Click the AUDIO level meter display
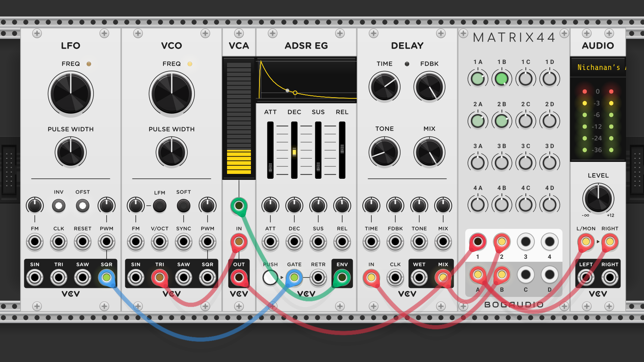Image resolution: width=644 pixels, height=362 pixels. tap(598, 120)
